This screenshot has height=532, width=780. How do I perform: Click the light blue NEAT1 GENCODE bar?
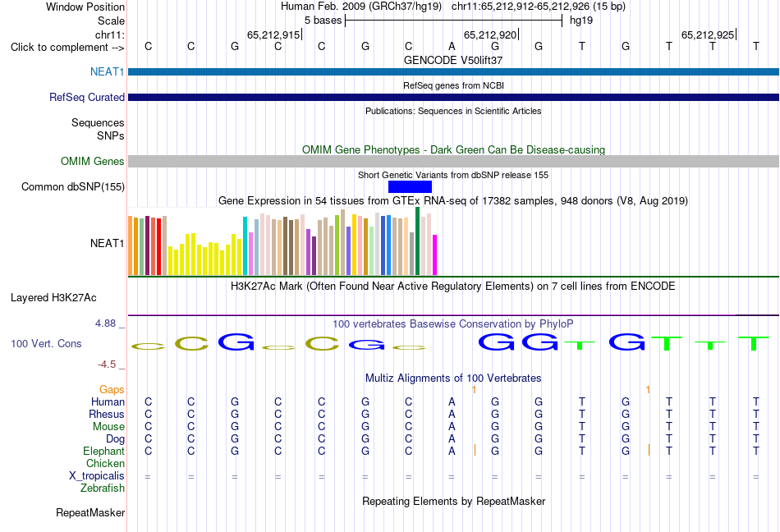[x=453, y=71]
